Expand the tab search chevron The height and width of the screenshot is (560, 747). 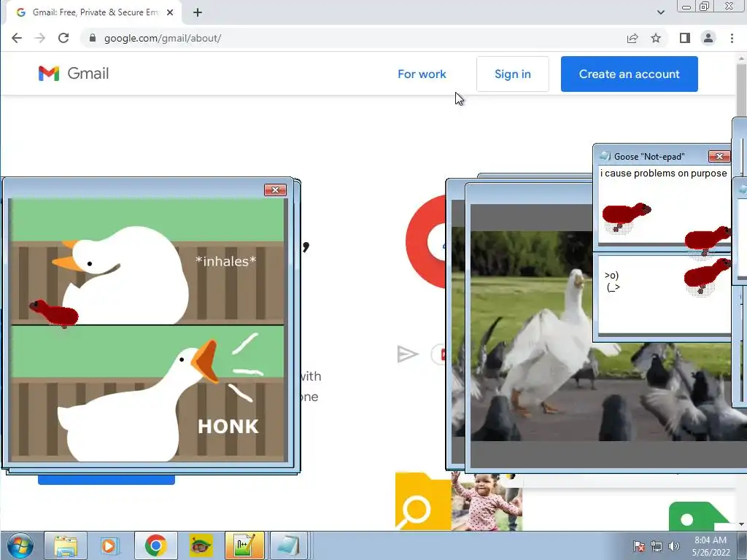661,12
